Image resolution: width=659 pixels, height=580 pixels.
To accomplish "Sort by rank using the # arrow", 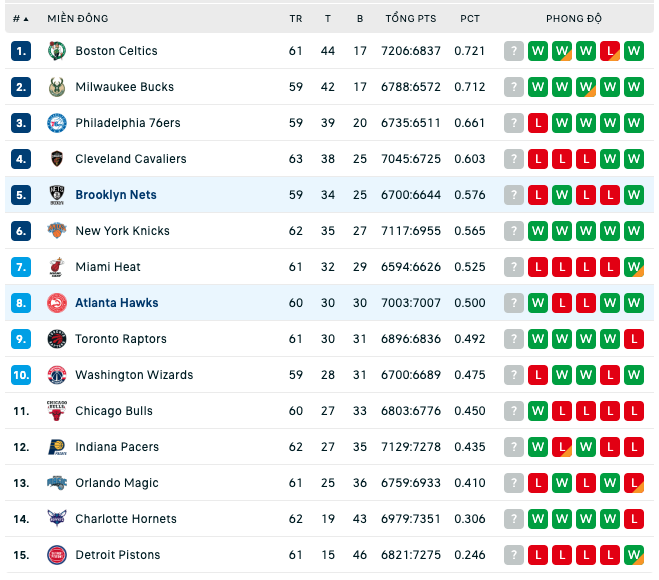I will point(21,19).
